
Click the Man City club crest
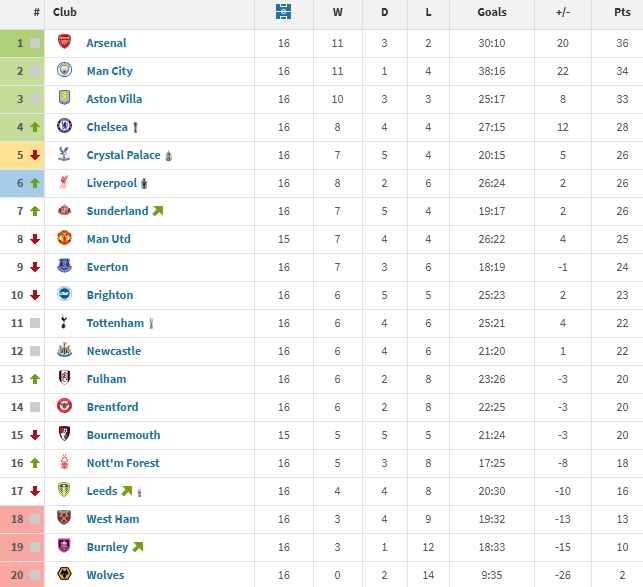pyautogui.click(x=65, y=71)
